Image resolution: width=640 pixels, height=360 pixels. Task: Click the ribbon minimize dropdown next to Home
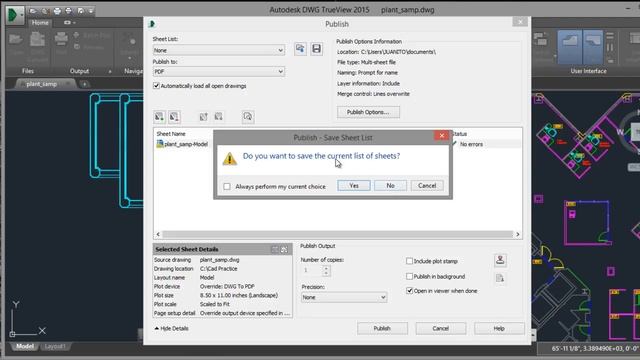click(x=69, y=23)
